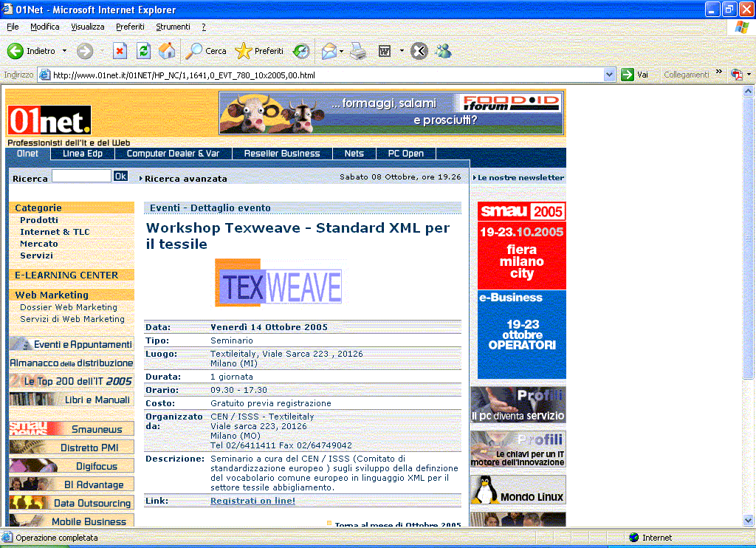Image resolution: width=756 pixels, height=548 pixels.
Task: Click the PDF toolbar icon at far right
Action: 736,75
